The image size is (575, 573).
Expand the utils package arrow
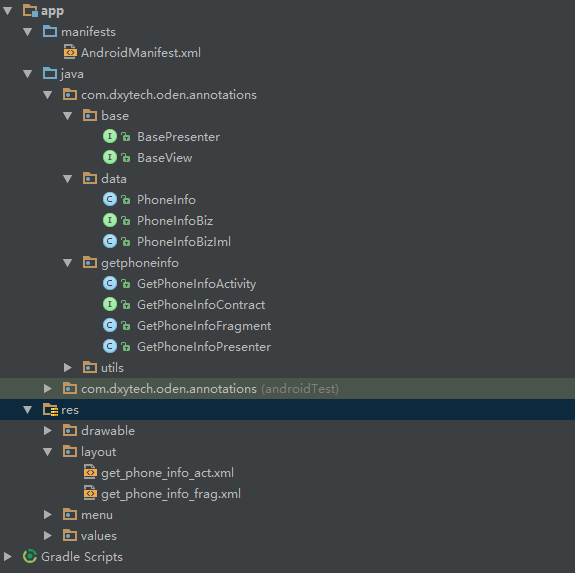[67, 367]
